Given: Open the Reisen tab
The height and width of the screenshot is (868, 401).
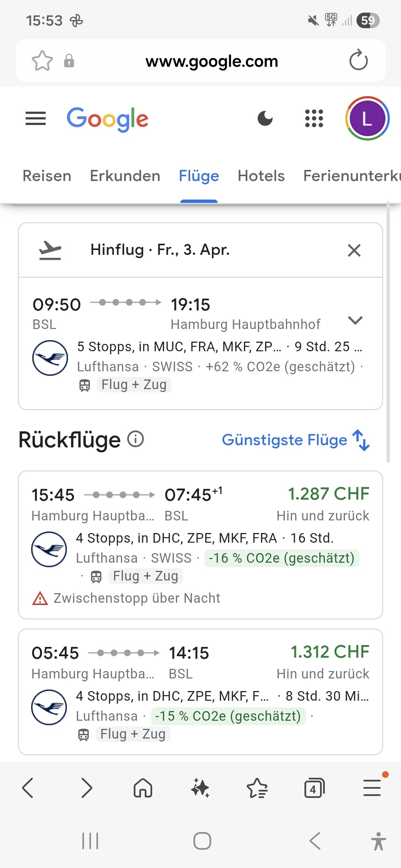Looking at the screenshot, I should pos(47,176).
